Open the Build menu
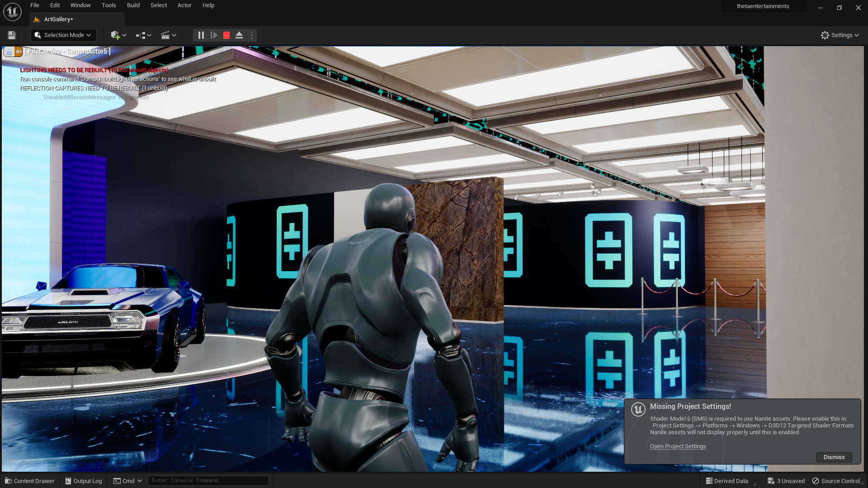The height and width of the screenshot is (488, 868). coord(133,5)
